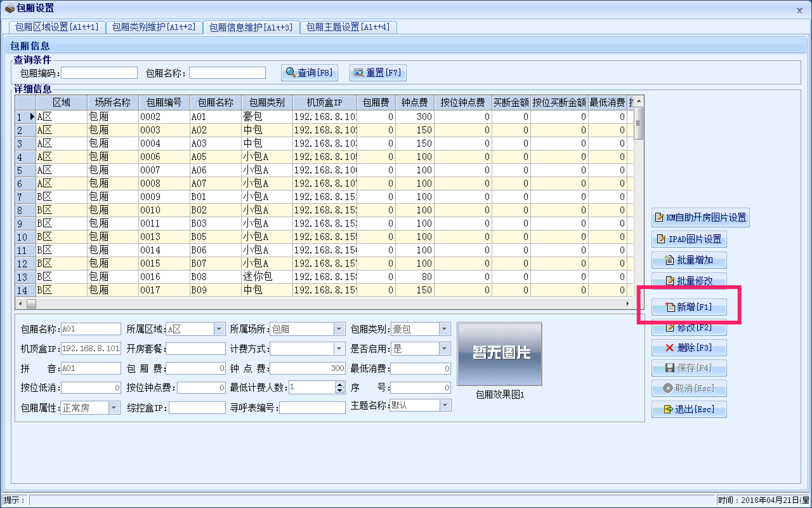The image size is (812, 508).
Task: Select the 包厢信息维护[Alt+3] tab
Action: (251, 27)
